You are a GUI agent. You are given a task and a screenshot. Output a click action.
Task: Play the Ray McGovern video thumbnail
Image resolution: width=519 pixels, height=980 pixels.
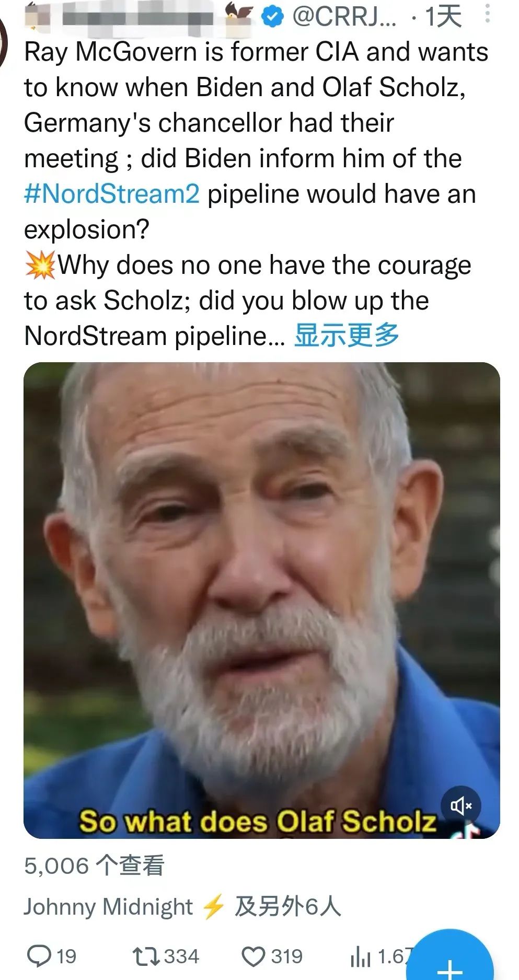tap(261, 600)
